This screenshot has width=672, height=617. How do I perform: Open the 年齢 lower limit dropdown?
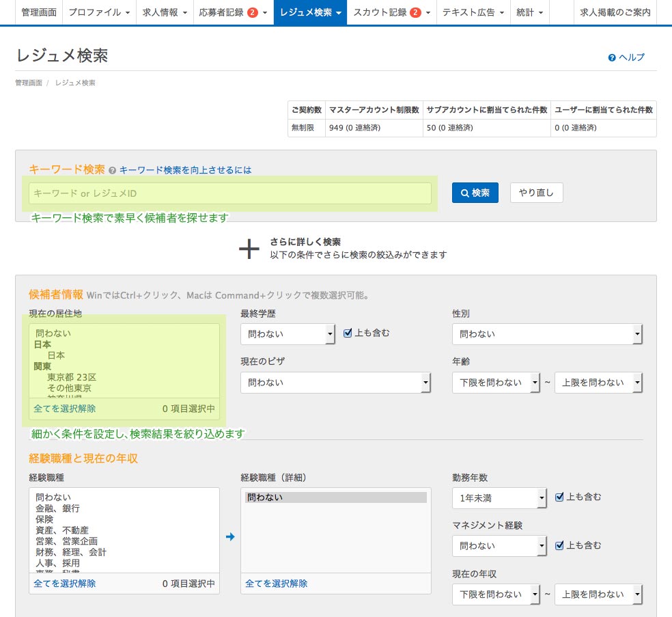pyautogui.click(x=496, y=383)
